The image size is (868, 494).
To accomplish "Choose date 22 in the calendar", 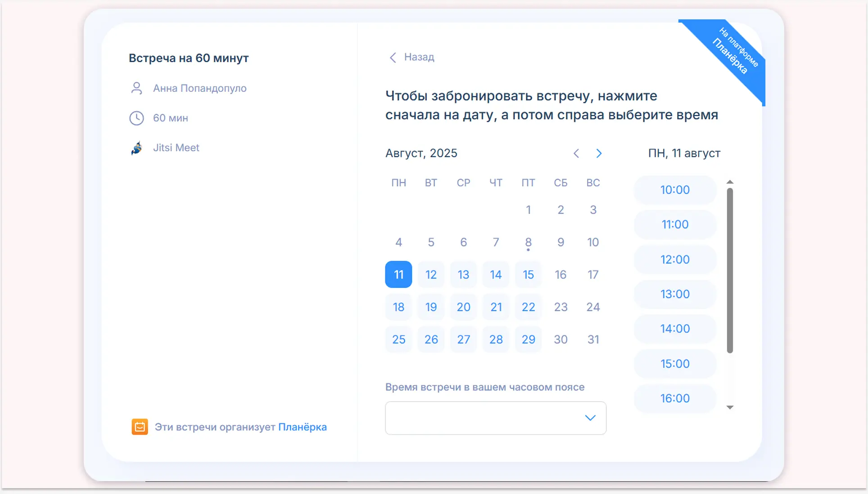I will [528, 307].
